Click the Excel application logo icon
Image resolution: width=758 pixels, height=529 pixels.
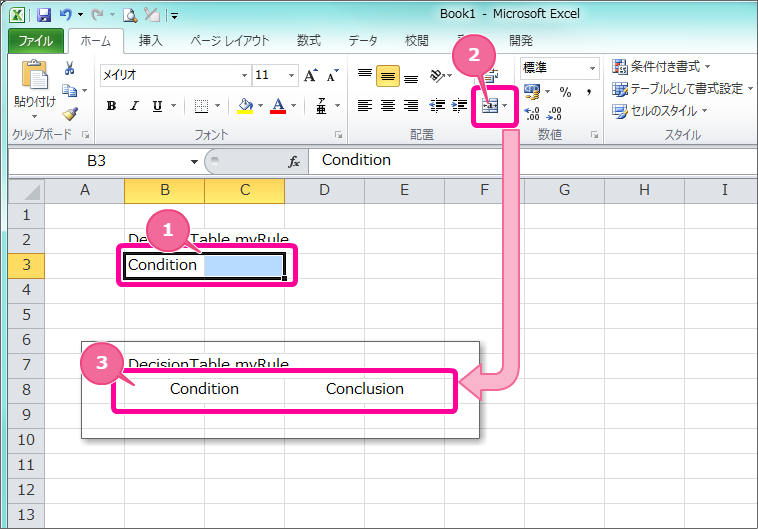tap(17, 15)
